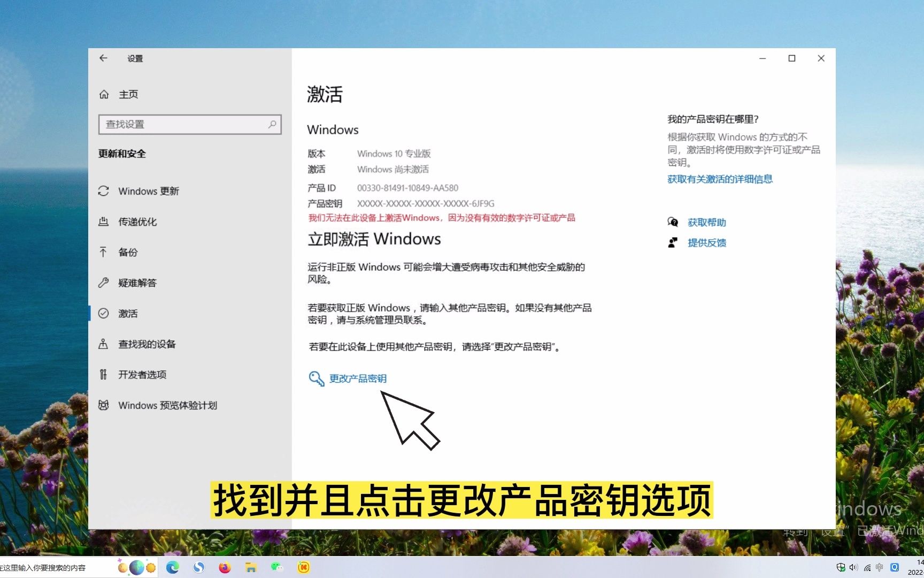Click the 备份 upload arrow icon
The height and width of the screenshot is (578, 924).
103,252
